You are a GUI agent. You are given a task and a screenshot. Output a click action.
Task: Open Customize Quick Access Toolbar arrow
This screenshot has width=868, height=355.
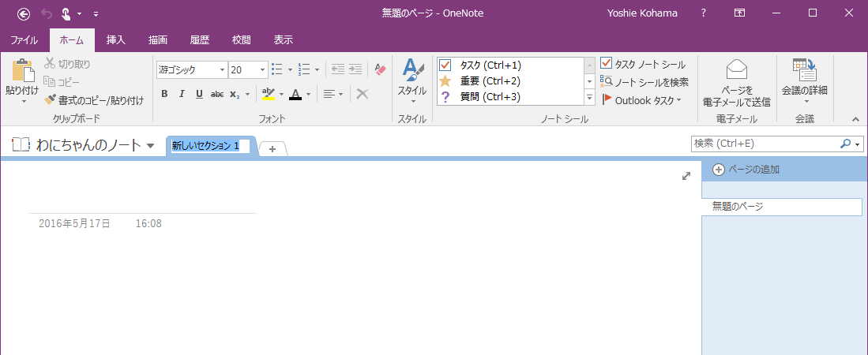96,14
